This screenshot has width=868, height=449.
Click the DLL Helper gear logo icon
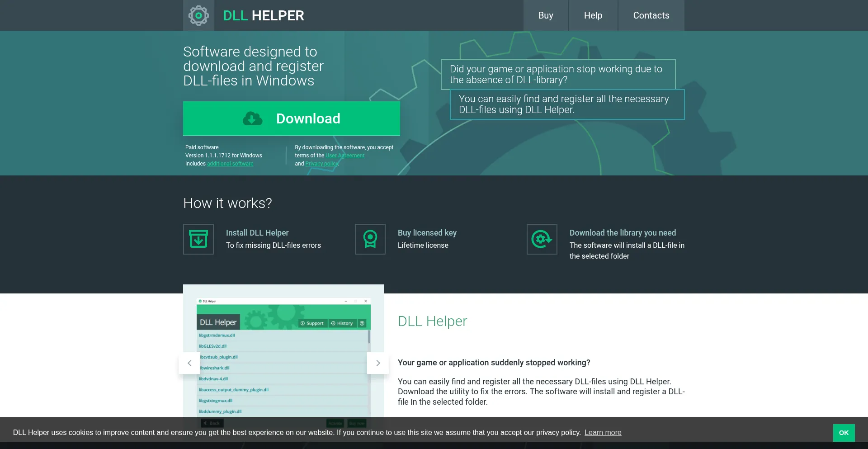coord(198,15)
